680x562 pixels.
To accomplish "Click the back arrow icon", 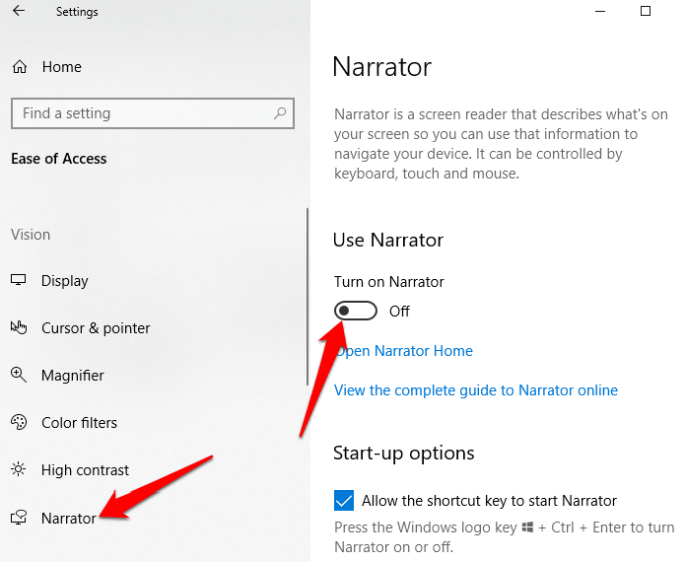I will coord(19,11).
